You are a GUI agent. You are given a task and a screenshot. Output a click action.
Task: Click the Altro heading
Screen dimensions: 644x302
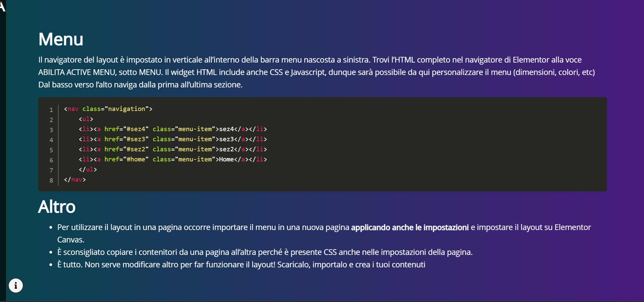[x=57, y=206]
